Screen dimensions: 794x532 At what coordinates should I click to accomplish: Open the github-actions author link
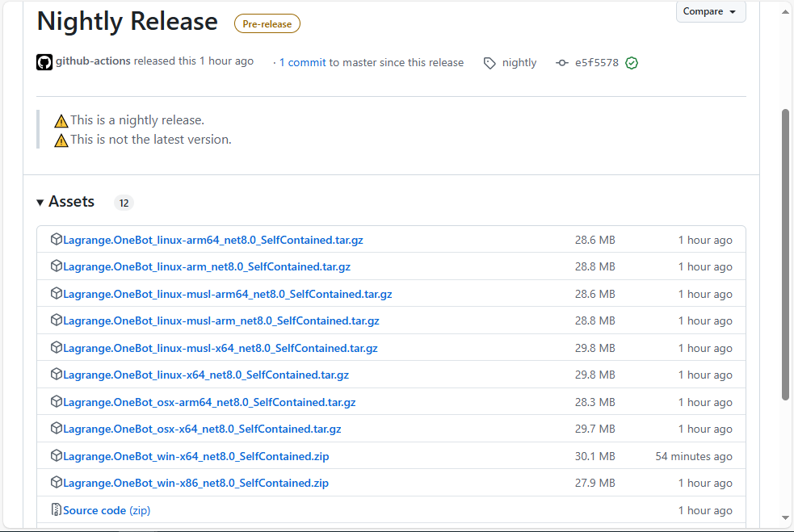click(93, 61)
